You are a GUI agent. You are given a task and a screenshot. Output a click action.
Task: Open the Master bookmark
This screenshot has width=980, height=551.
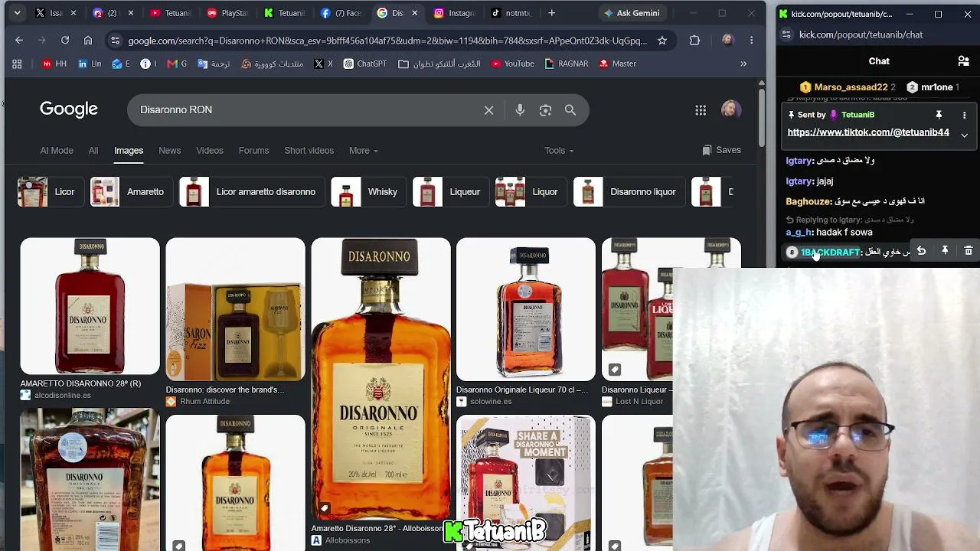[x=618, y=64]
